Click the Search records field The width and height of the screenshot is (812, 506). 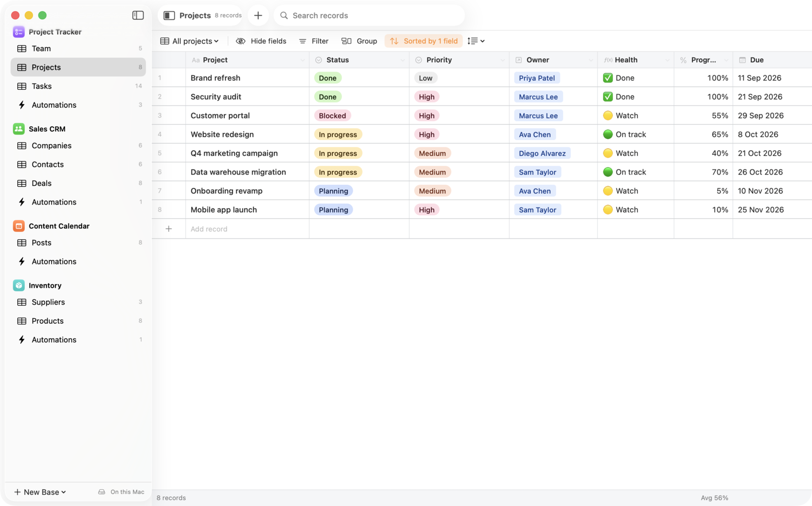tap(369, 16)
